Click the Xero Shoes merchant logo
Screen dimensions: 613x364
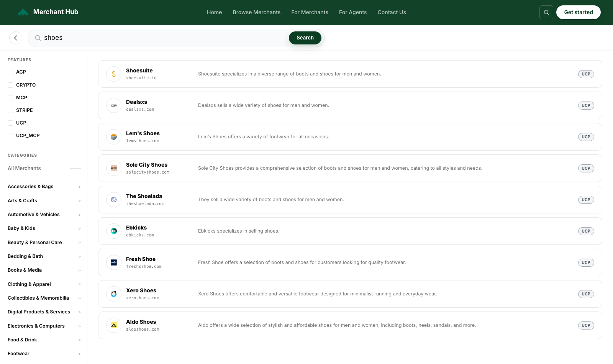pyautogui.click(x=114, y=294)
